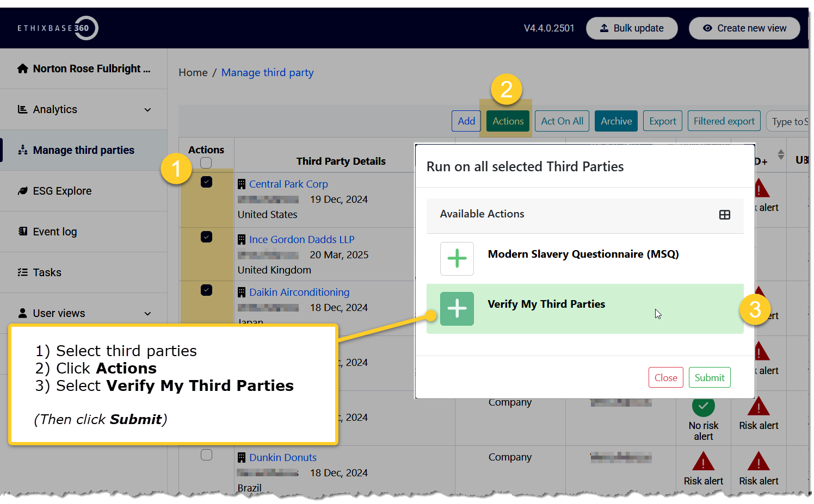814x504 pixels.
Task: Click the date 19 Dec, 2024
Action: pyautogui.click(x=339, y=200)
